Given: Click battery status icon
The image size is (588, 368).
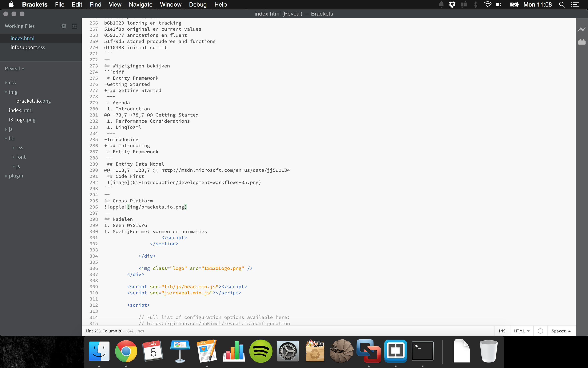Looking at the screenshot, I should tap(514, 5).
